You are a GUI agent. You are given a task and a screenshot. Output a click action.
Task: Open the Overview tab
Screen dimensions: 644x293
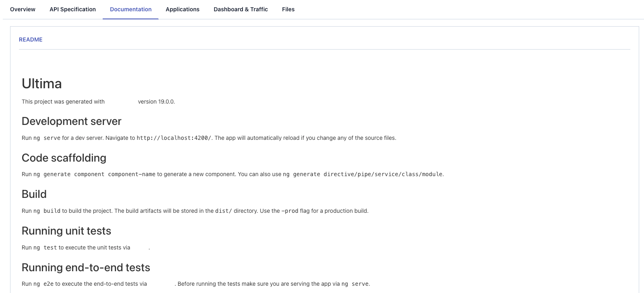tap(23, 9)
